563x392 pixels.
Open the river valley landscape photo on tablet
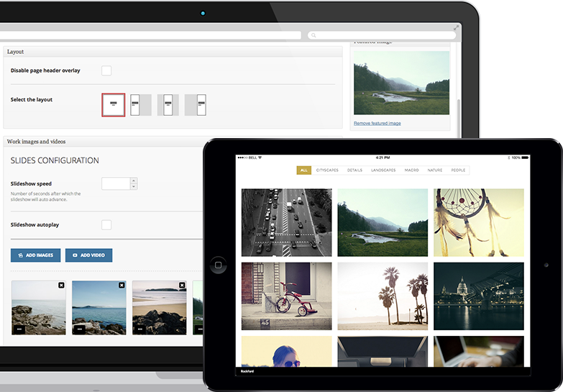tap(383, 222)
